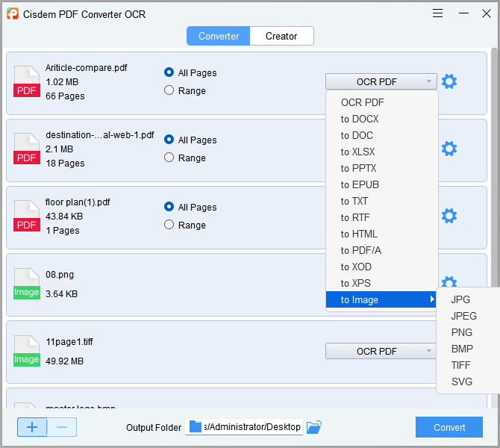This screenshot has width=500, height=448.
Task: Select file name 11page1.tiff
Action: tap(69, 342)
